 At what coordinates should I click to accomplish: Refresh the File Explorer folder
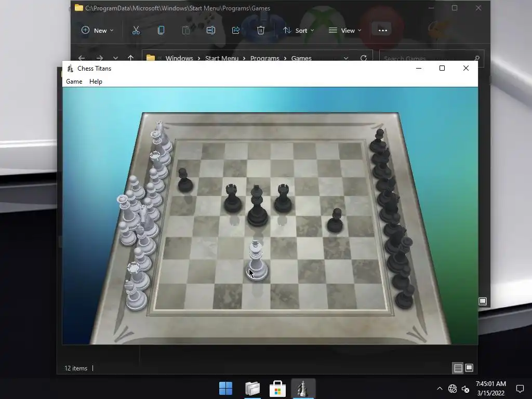click(x=364, y=58)
